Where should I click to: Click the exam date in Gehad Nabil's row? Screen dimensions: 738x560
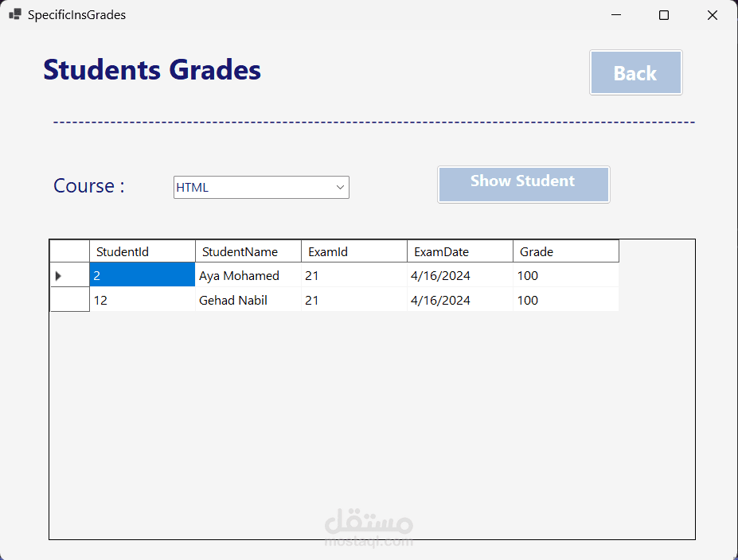coord(460,300)
